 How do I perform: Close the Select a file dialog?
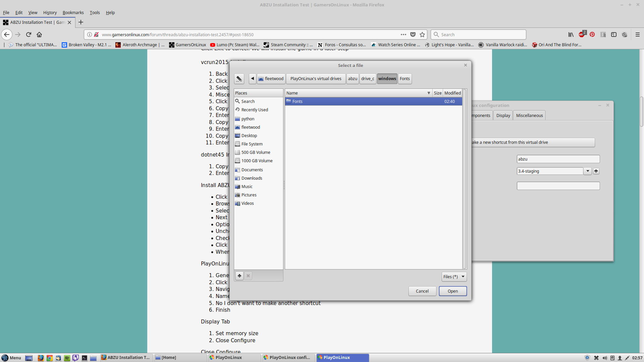(x=466, y=65)
